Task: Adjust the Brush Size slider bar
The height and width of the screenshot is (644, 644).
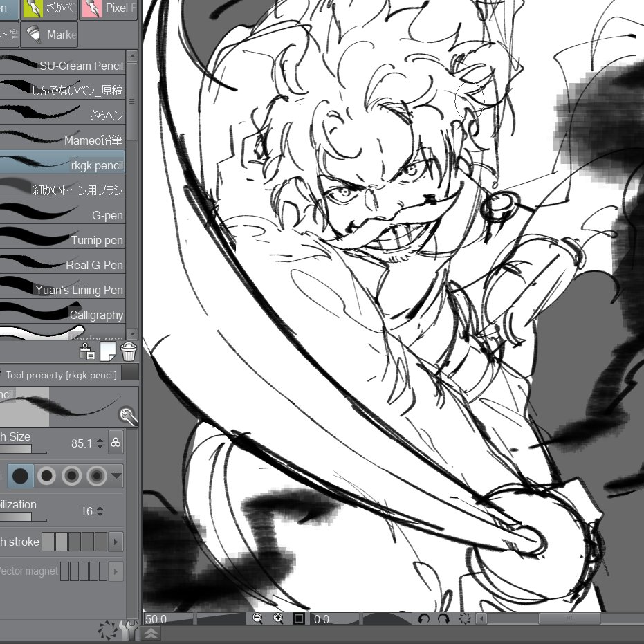Action: pos(23,449)
